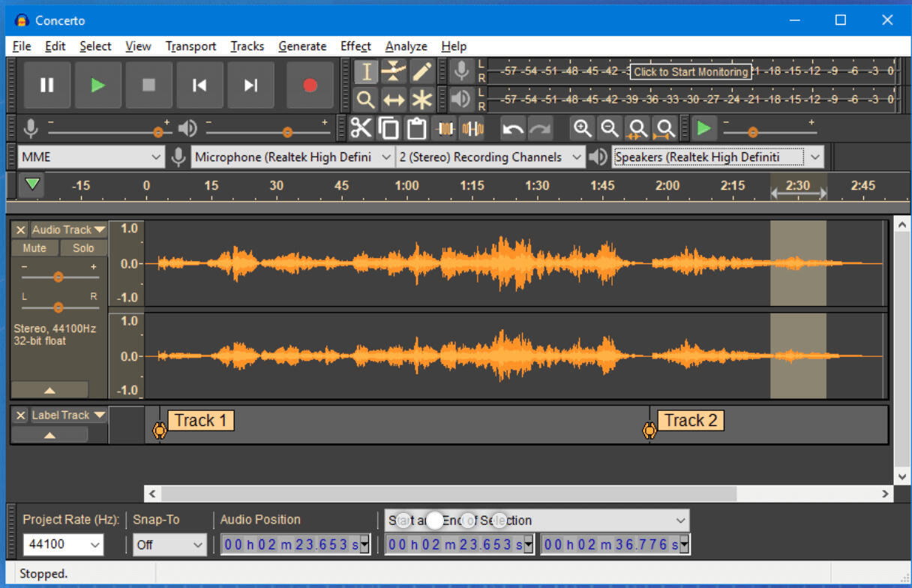This screenshot has height=588, width=912.
Task: Close the Label Track with X
Action: point(21,415)
